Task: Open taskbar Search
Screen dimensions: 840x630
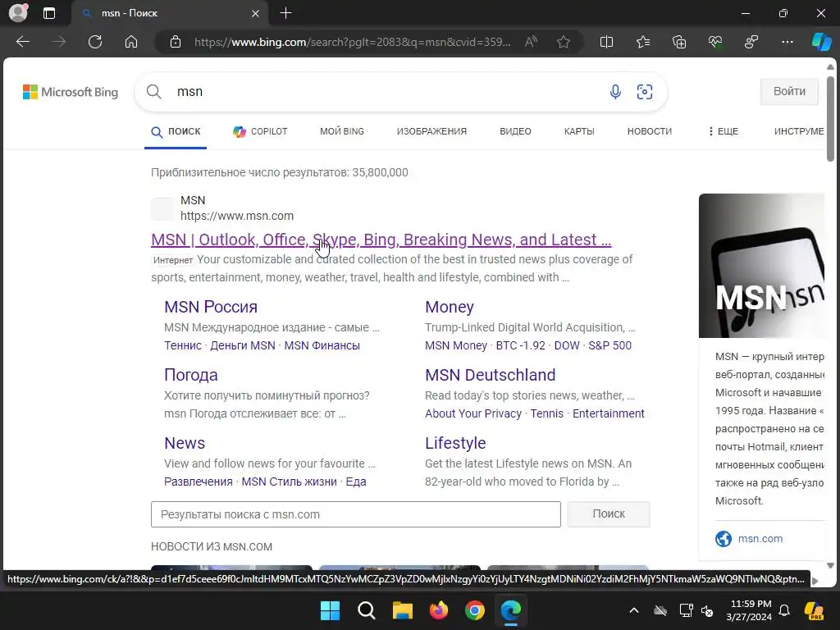Action: pyautogui.click(x=367, y=610)
